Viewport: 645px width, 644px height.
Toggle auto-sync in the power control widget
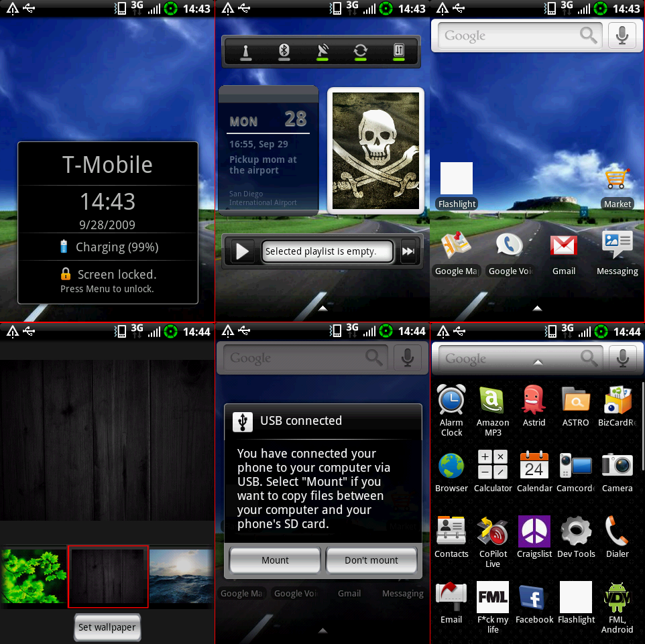[360, 52]
